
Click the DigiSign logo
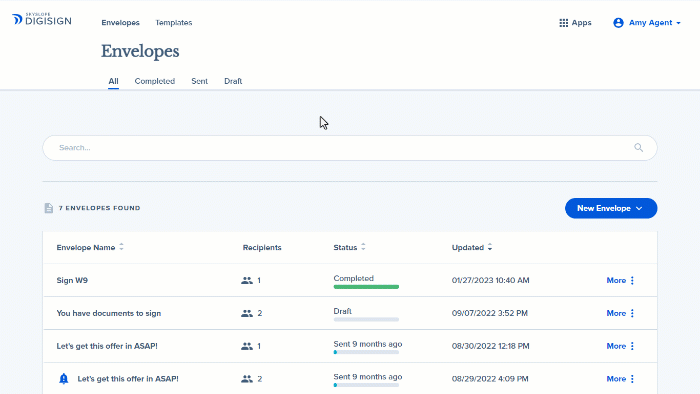(42, 20)
